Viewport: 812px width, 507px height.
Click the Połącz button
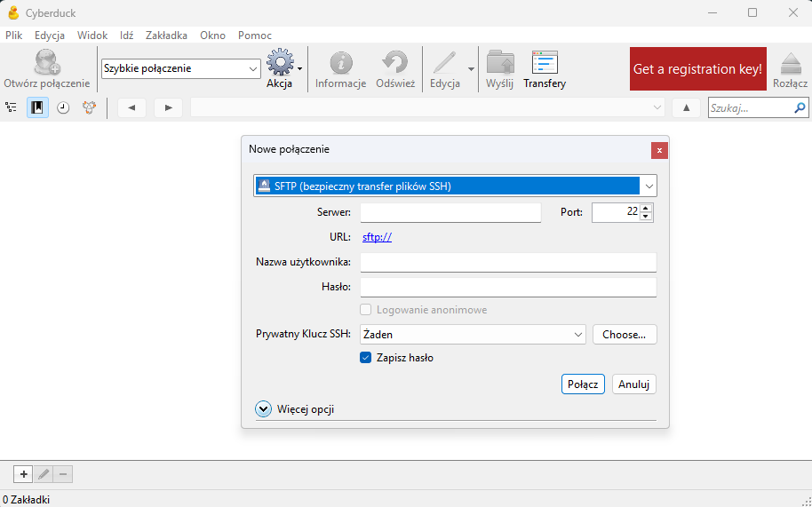[583, 384]
